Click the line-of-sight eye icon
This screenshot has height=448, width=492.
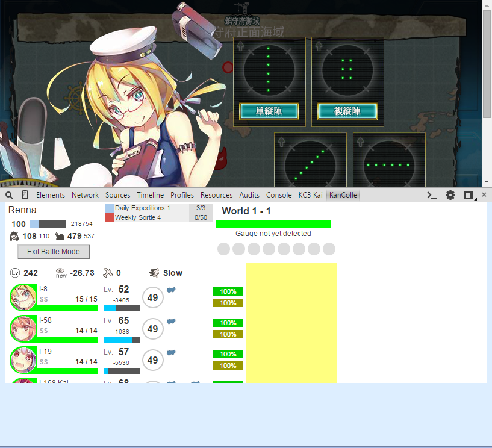61,273
